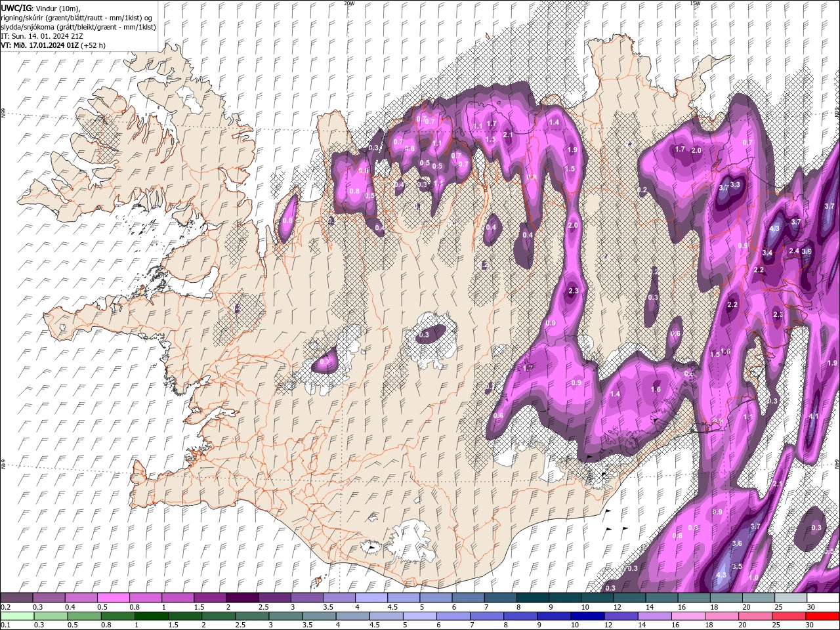Click the dark purple upper legend swatch between 2 and 2.5

tap(242, 598)
